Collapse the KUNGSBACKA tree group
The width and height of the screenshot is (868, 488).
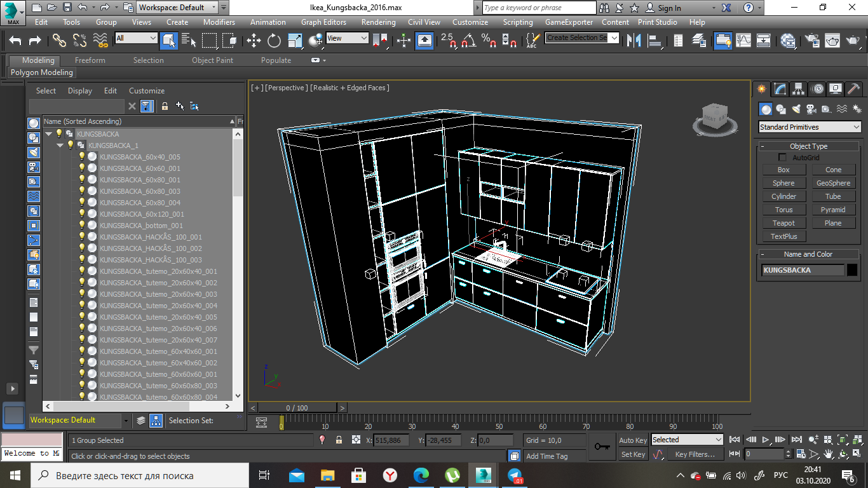tap(48, 134)
